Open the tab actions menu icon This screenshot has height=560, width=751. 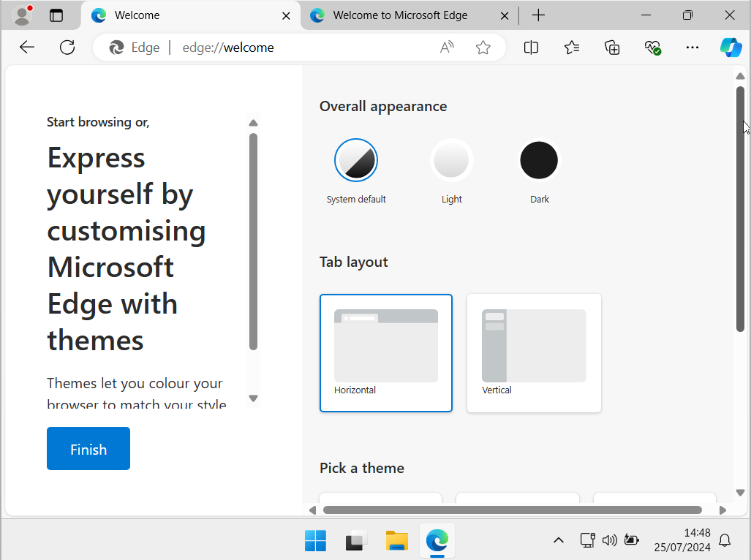click(56, 15)
